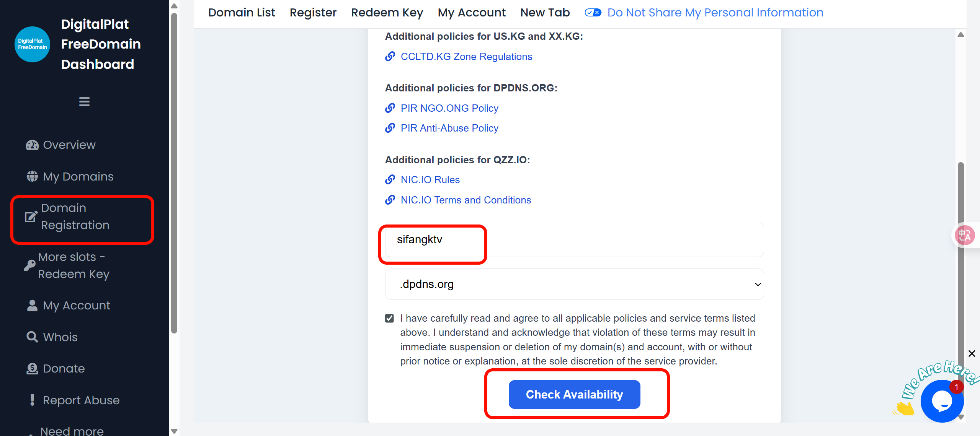Open the CCLTD.KG Zone Regulations link
The image size is (980, 436).
coord(466,57)
